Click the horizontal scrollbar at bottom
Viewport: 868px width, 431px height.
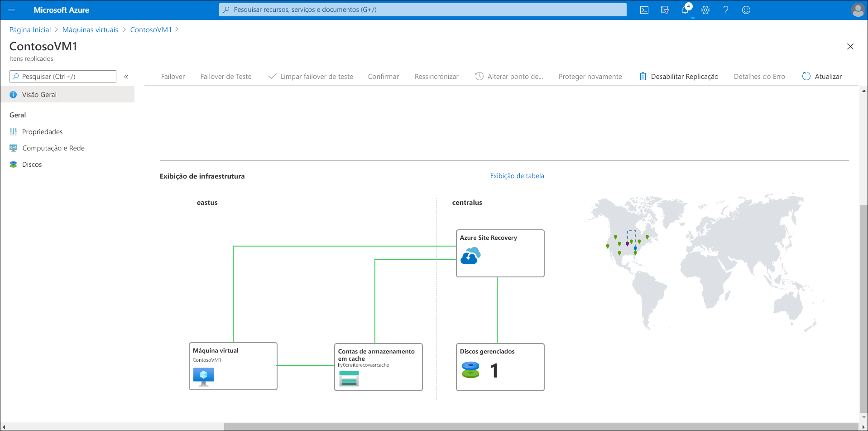pyautogui.click(x=541, y=427)
